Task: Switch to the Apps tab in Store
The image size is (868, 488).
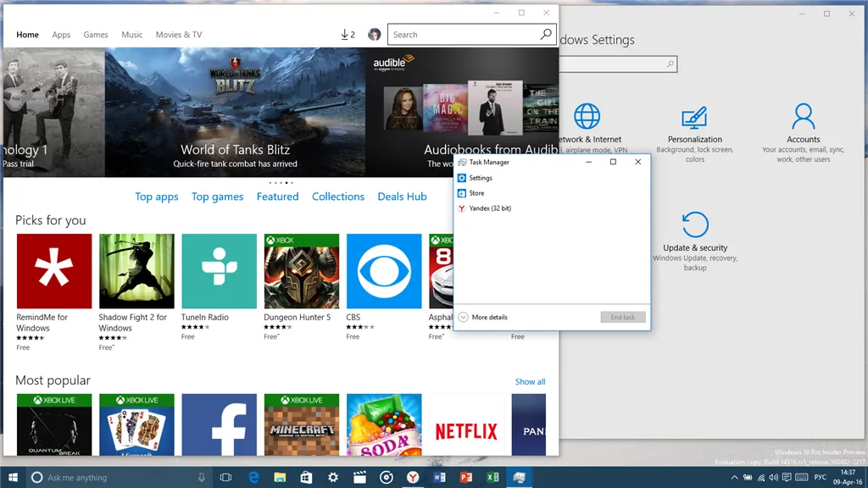Action: coord(61,34)
